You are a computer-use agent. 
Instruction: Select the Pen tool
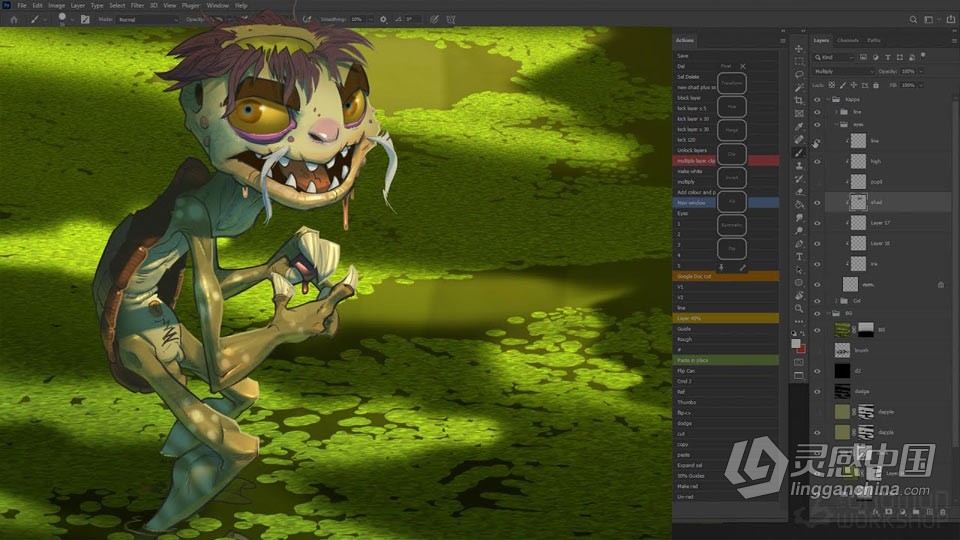[799, 244]
